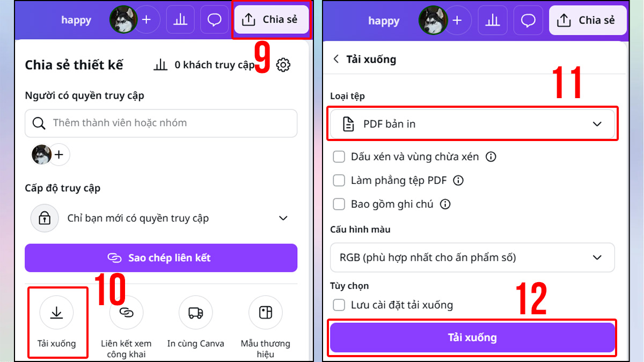Enable Lưu cài đặt tải xuống checkbox
The height and width of the screenshot is (362, 644).
point(339,305)
